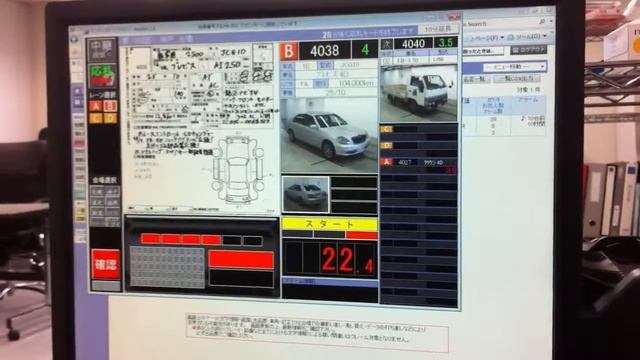Click the large red bid amount box

[x=241, y=260]
